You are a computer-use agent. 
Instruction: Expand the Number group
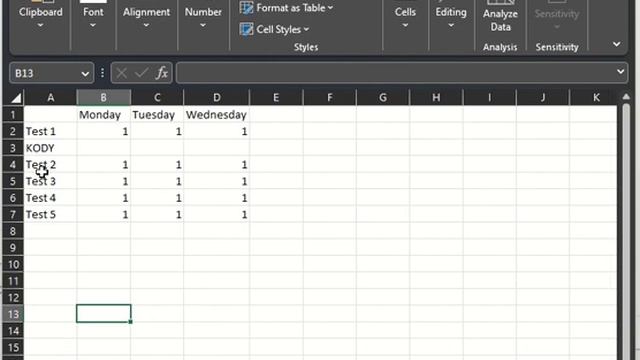tap(203, 17)
